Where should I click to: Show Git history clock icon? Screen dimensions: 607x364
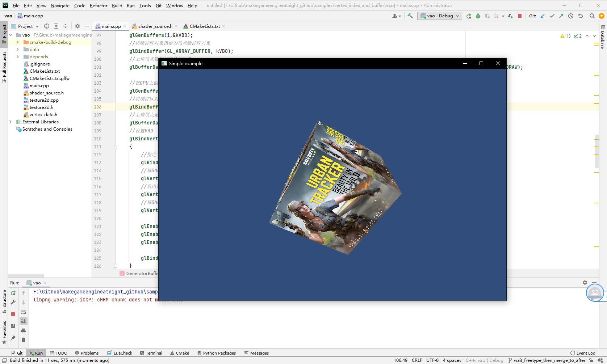click(571, 16)
